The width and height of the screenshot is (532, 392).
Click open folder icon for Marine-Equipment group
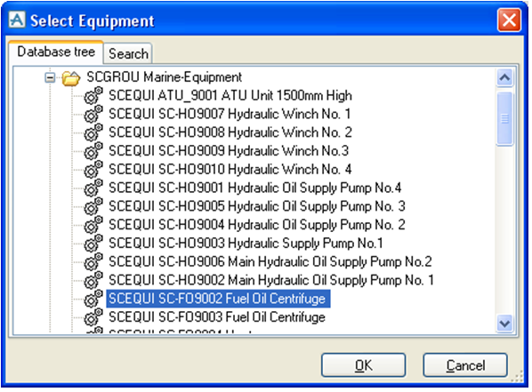click(x=71, y=77)
